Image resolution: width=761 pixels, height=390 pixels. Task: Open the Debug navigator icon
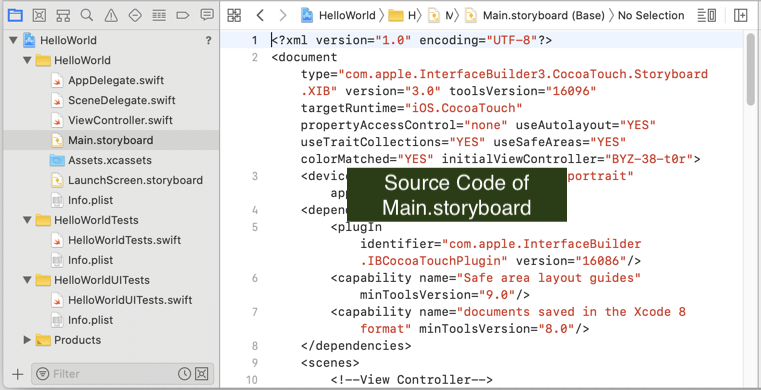click(159, 16)
